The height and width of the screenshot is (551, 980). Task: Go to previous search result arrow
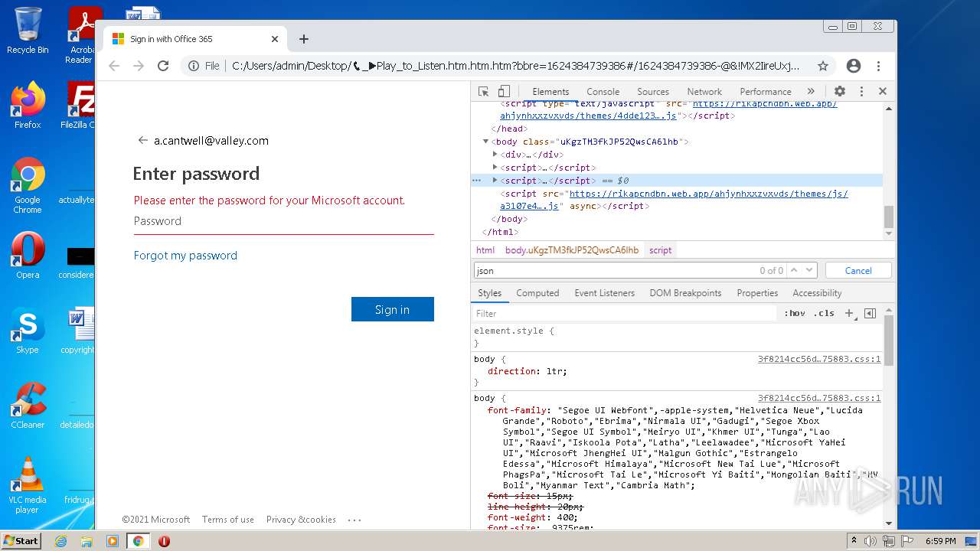click(x=794, y=270)
